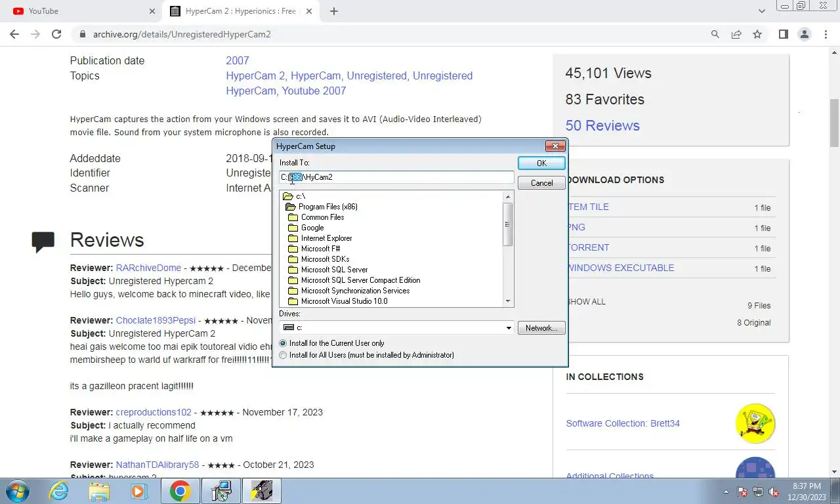Click the setup installer taskbar icon
840x504 pixels.
(x=221, y=491)
